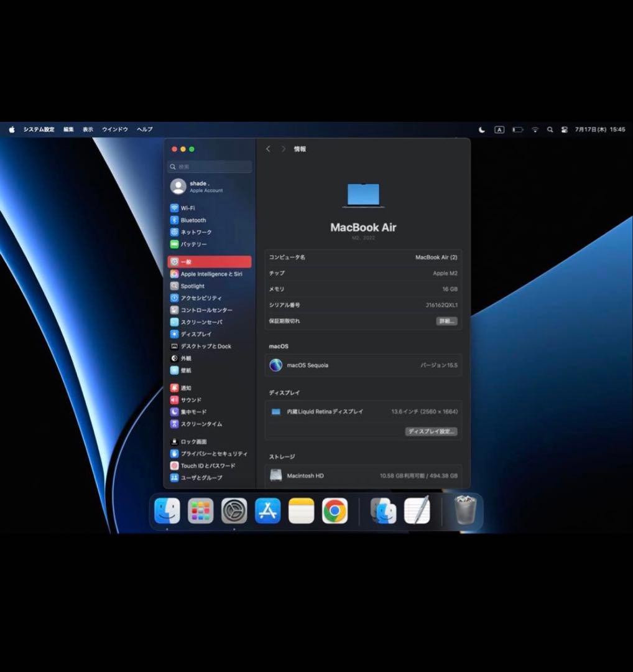
Task: Click the ディスプレイ設定... button
Action: 431,431
